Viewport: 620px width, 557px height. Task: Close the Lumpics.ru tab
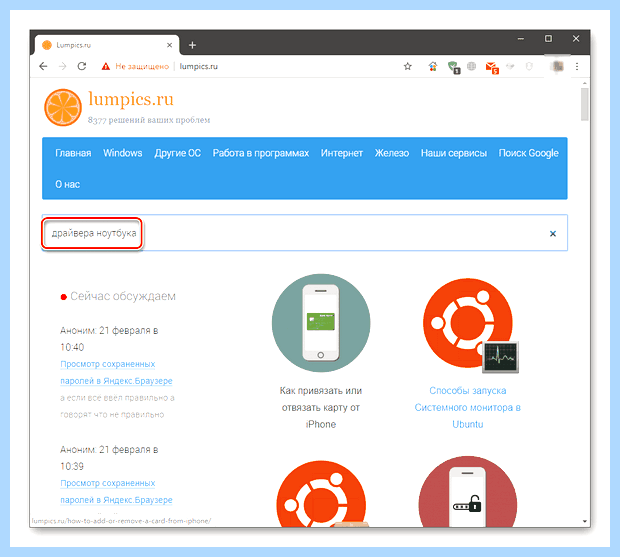169,45
